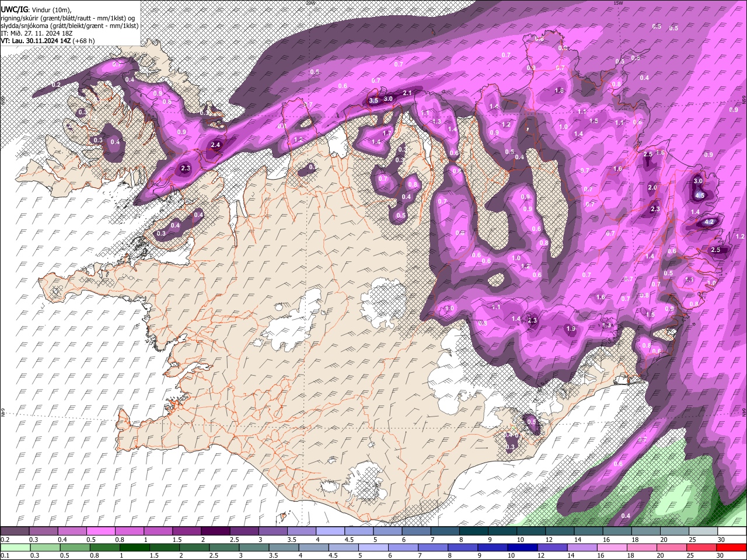Click the darkest green swatch above the lower-row '1' label

(x=134, y=548)
